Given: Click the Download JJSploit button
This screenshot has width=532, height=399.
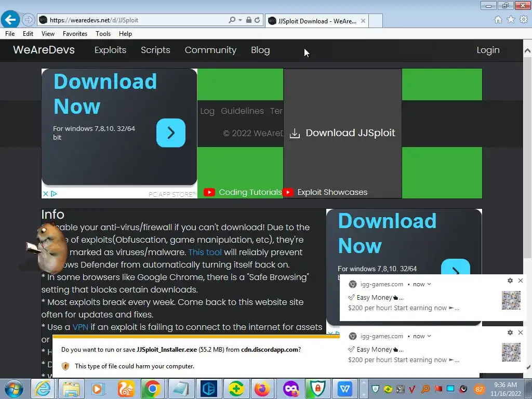Looking at the screenshot, I should (x=343, y=133).
